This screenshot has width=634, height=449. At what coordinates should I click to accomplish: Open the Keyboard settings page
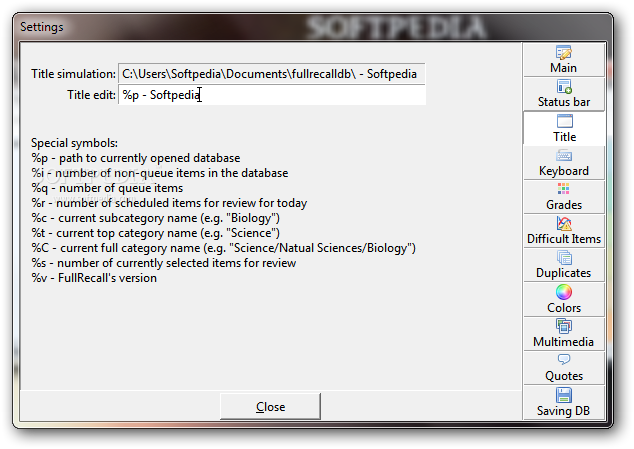[x=564, y=163]
